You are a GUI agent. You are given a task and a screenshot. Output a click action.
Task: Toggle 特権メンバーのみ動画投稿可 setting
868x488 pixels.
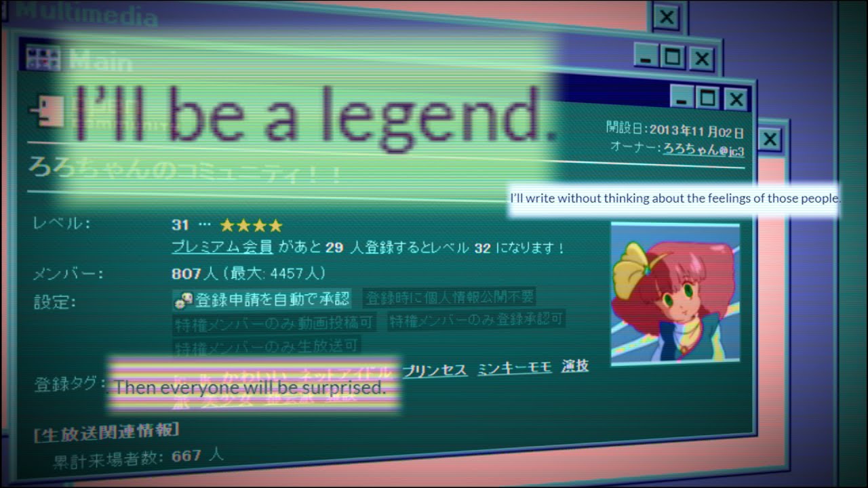[274, 323]
